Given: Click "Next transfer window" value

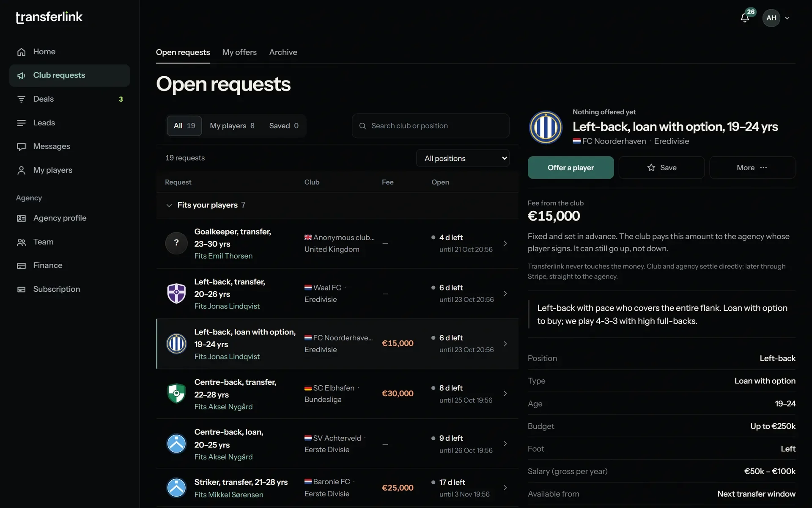Looking at the screenshot, I should 756,494.
